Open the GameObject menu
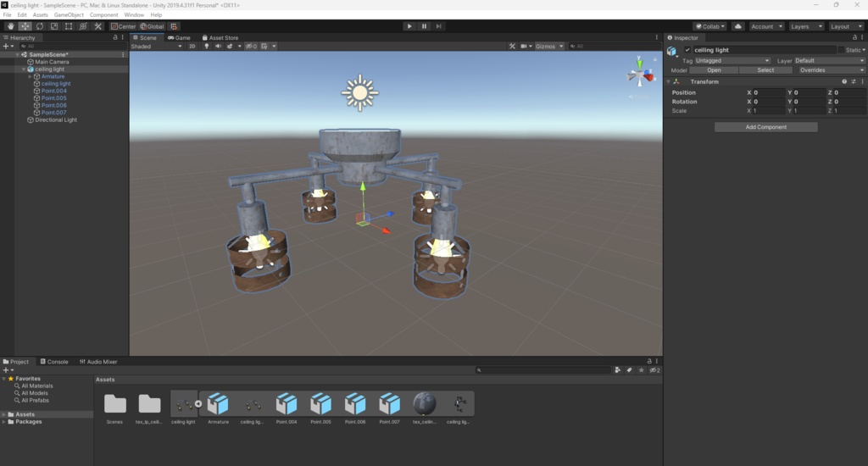The height and width of the screenshot is (466, 868). (x=69, y=15)
